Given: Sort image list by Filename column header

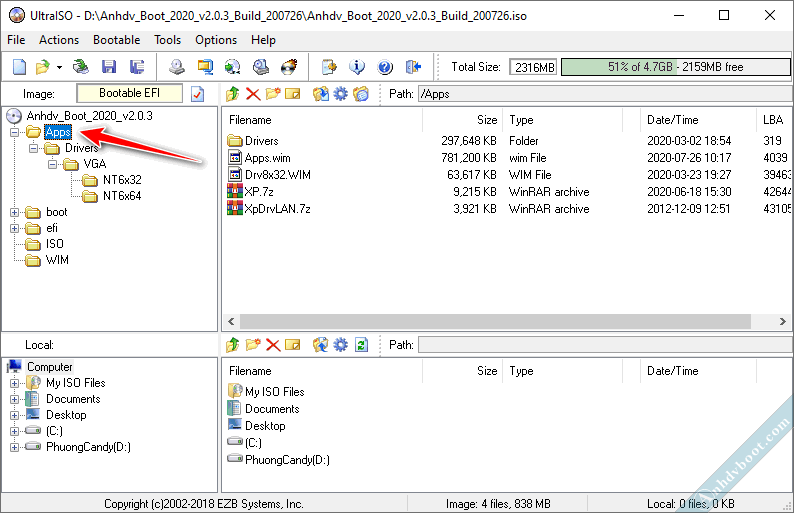Looking at the screenshot, I should coord(323,120).
